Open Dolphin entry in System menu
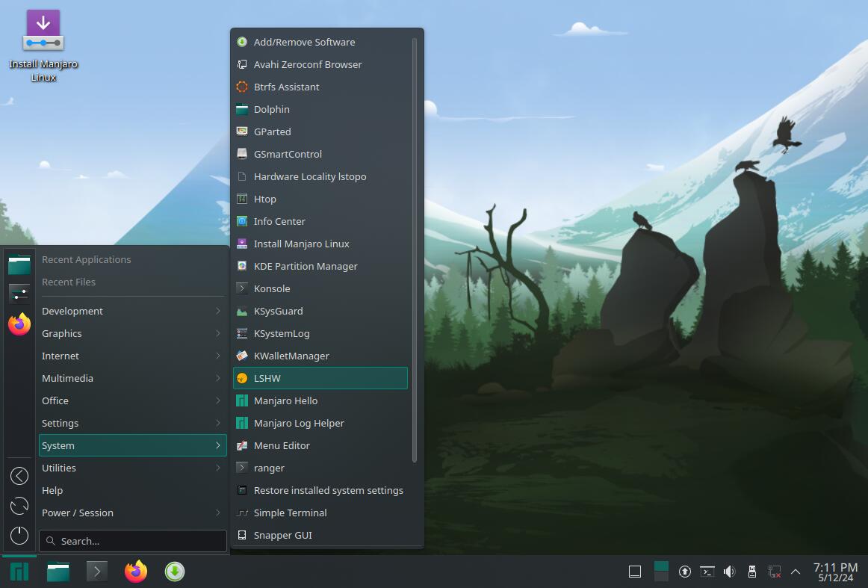 [x=320, y=109]
